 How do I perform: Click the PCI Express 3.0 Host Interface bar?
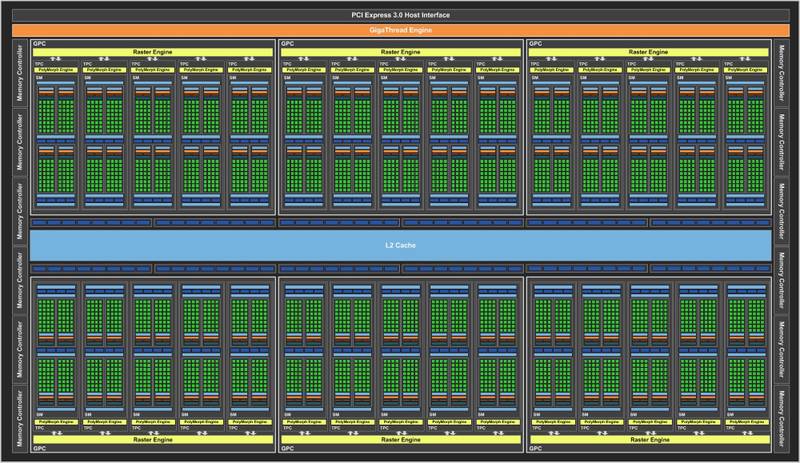pyautogui.click(x=401, y=15)
